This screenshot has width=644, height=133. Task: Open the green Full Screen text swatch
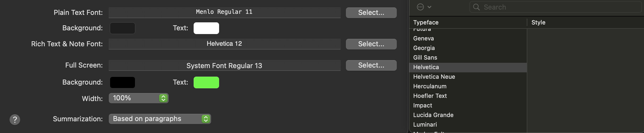(x=206, y=82)
